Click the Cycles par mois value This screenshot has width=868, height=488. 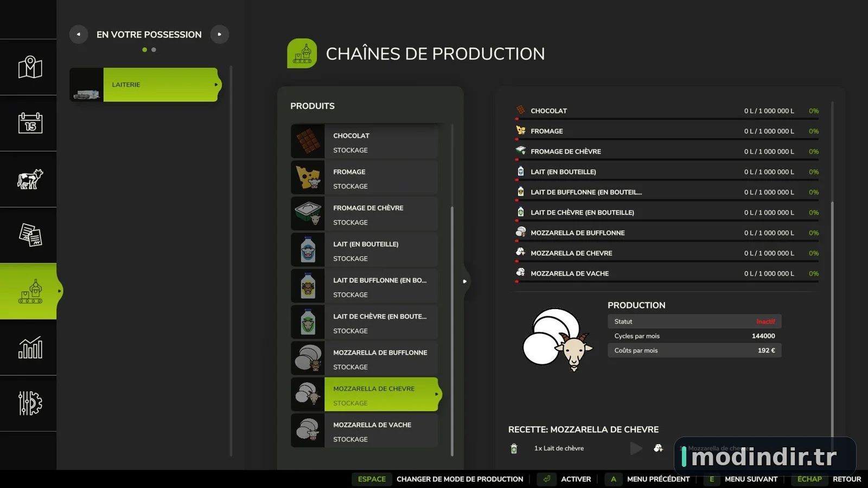pos(763,336)
